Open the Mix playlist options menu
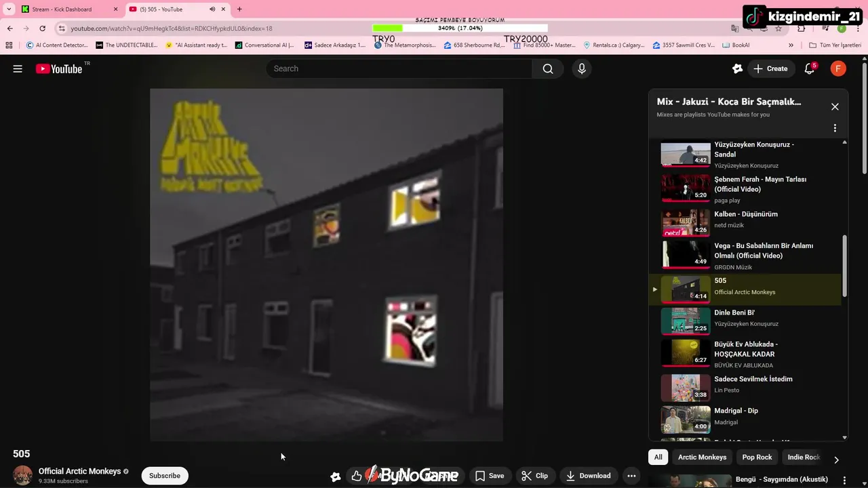 pos(835,128)
